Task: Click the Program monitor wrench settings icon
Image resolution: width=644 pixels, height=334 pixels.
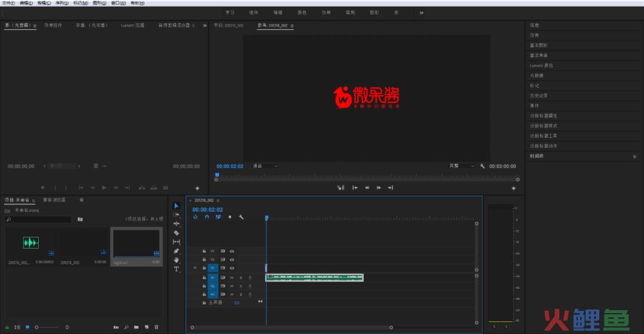Action: coord(482,166)
